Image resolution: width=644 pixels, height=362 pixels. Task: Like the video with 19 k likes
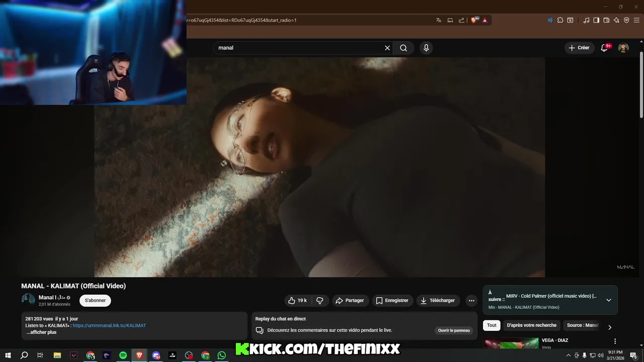pyautogui.click(x=298, y=301)
